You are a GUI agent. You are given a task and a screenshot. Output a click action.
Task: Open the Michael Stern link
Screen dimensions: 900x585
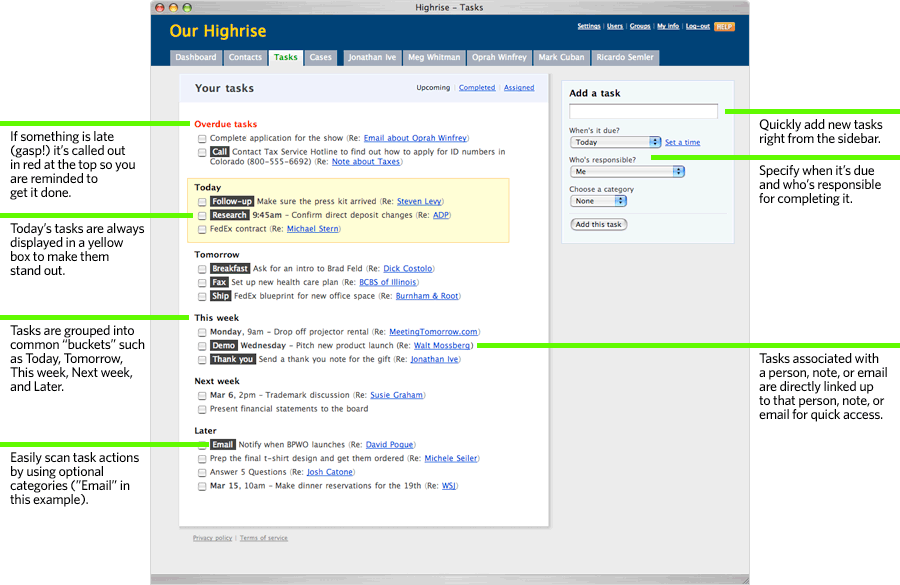pyautogui.click(x=312, y=229)
